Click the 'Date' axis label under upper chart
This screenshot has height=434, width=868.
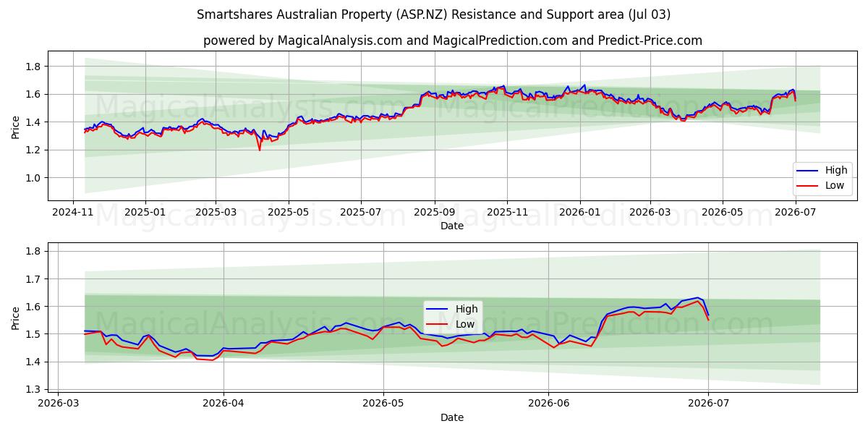453,226
